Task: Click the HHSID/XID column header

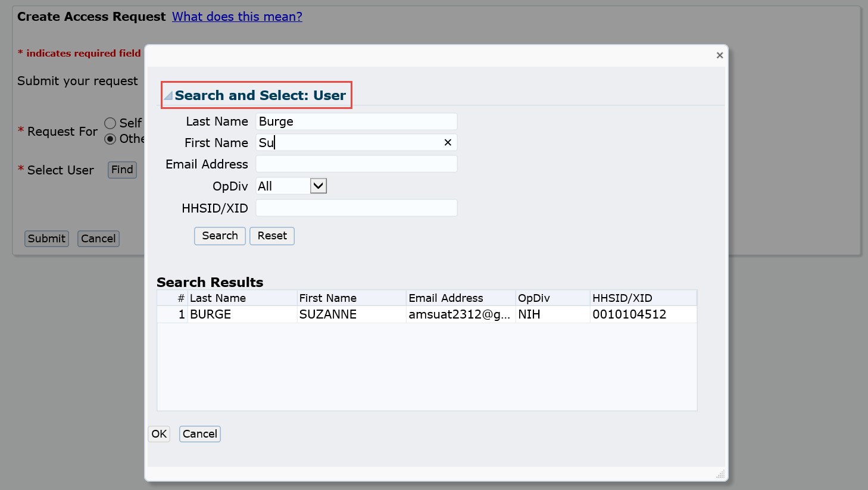Action: pyautogui.click(x=622, y=298)
